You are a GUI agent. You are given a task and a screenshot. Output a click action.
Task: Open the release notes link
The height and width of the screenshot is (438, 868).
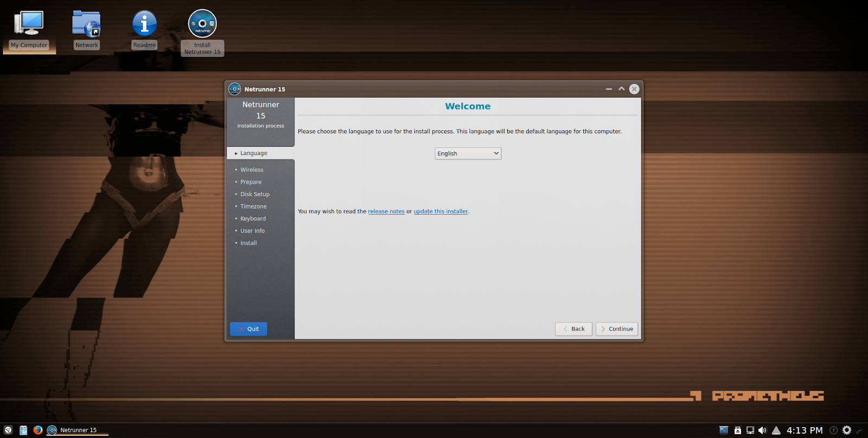(386, 211)
